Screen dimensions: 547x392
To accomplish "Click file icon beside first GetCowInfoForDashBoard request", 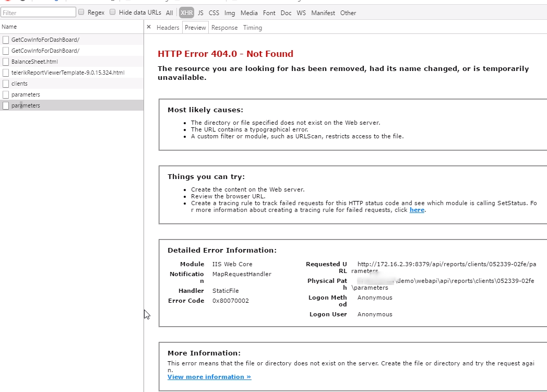I will tap(6, 40).
